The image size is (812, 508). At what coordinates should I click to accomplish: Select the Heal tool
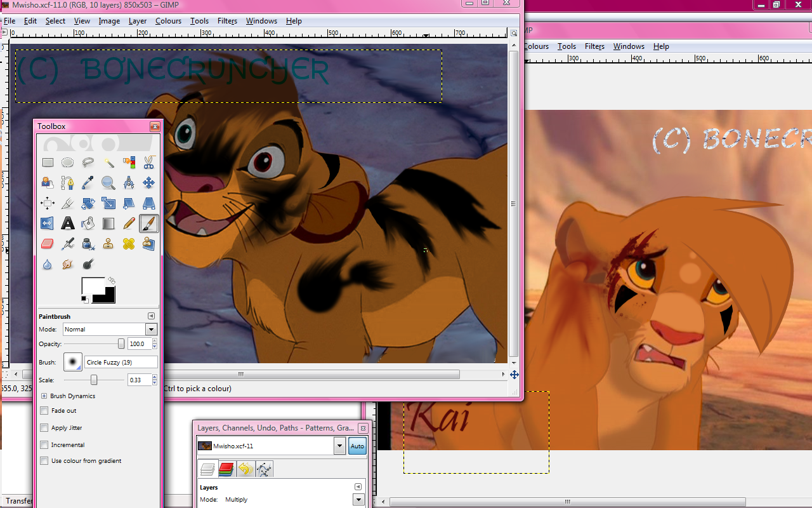click(x=129, y=244)
